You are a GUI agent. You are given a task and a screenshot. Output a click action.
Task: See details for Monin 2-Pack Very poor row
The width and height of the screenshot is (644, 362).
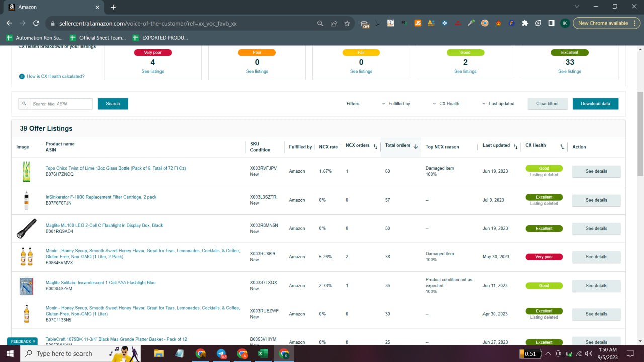click(x=596, y=257)
